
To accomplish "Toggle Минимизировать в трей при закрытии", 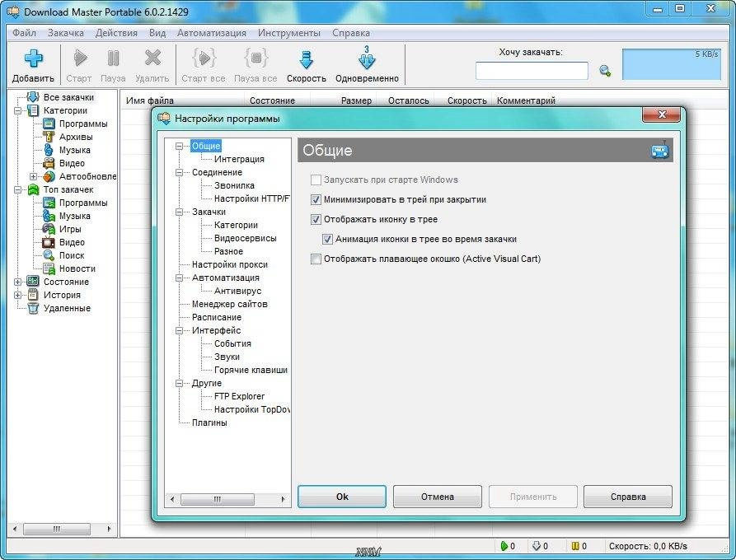I will click(316, 199).
